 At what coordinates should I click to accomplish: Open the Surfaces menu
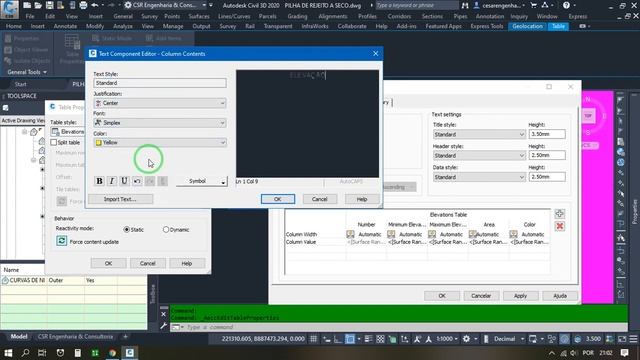pos(199,16)
